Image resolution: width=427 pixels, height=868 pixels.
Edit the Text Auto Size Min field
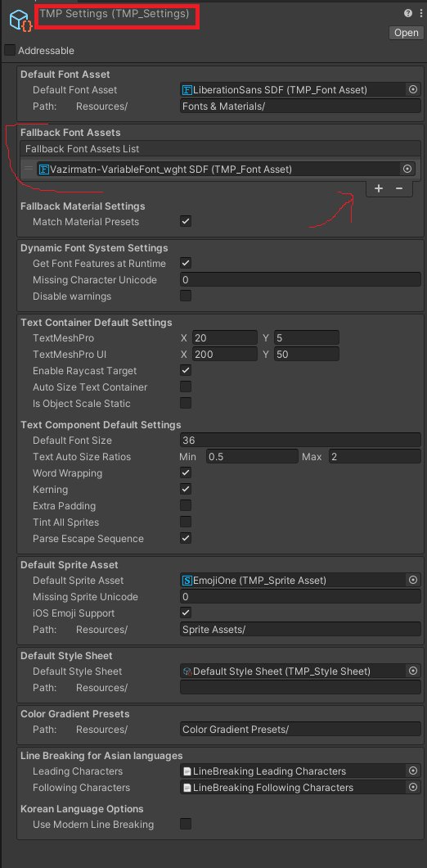point(252,457)
